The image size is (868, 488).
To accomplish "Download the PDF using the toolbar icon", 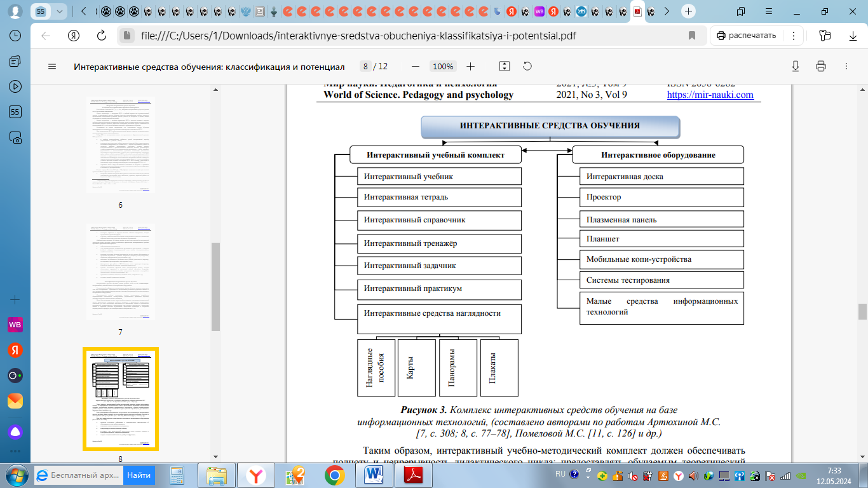I will 795,66.
